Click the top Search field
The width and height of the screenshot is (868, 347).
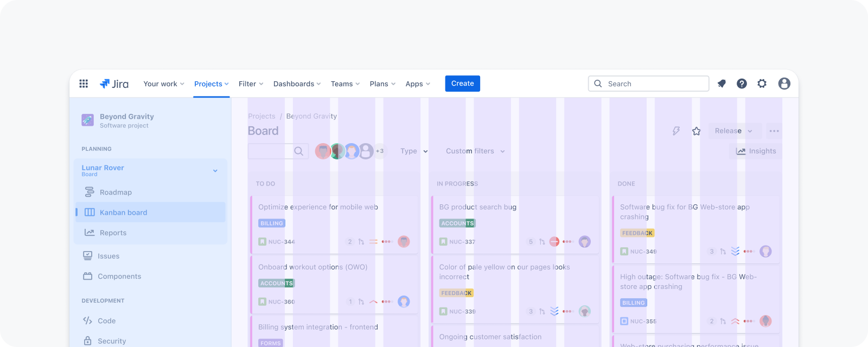coord(649,83)
